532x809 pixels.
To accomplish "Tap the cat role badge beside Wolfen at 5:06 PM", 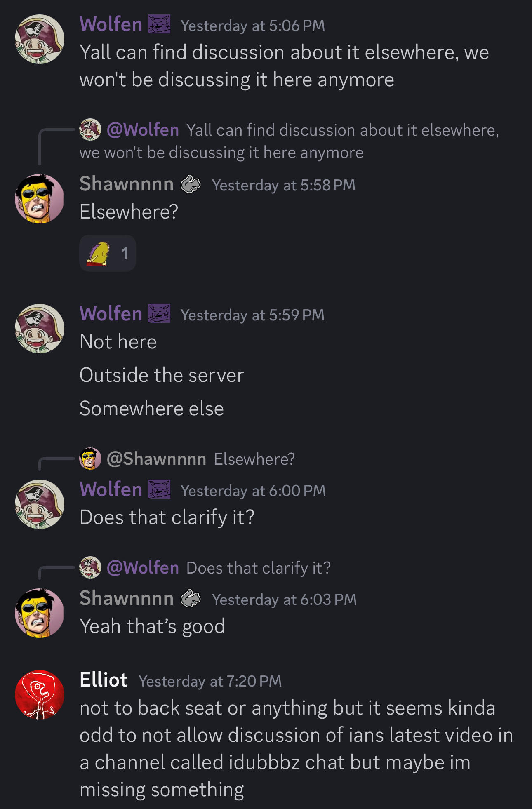I will [159, 24].
